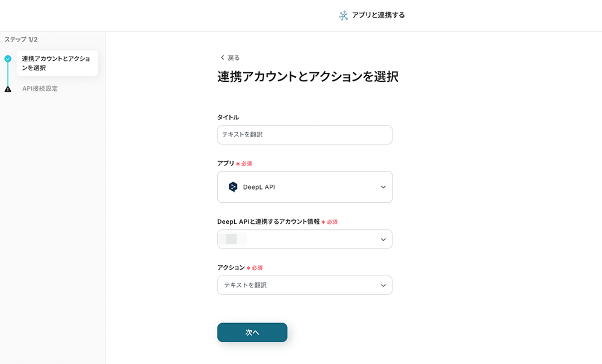Click the app integration icon in the header

343,16
